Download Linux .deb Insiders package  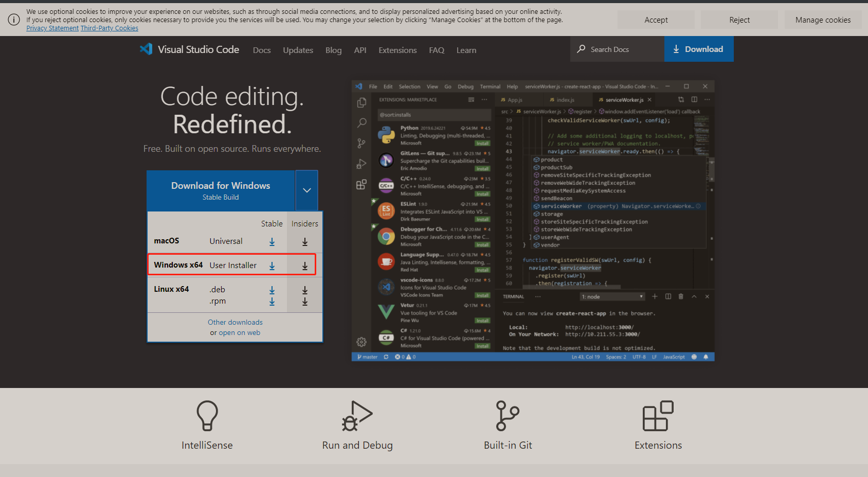305,290
